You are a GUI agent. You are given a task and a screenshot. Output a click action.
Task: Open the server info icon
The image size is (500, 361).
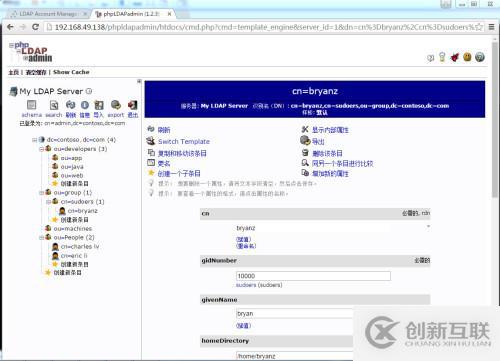pos(85,105)
